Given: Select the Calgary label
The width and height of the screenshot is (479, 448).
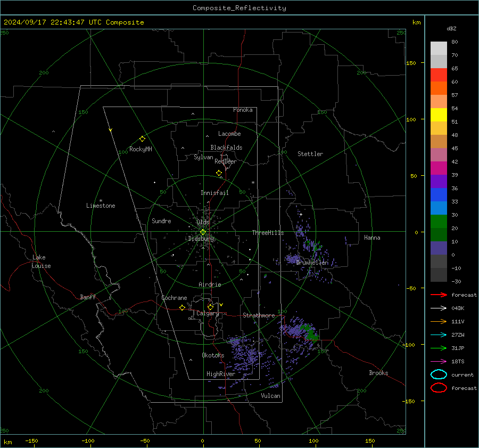Looking at the screenshot, I should click(x=208, y=313).
